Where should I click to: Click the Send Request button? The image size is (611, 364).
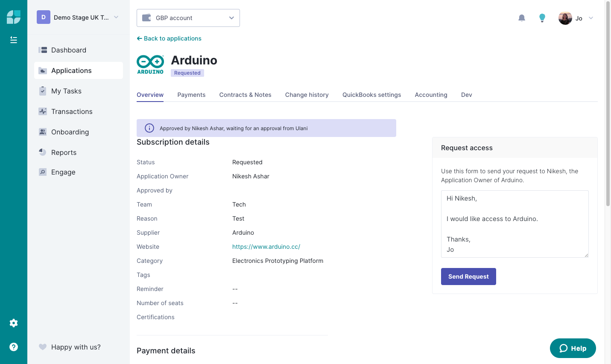(x=468, y=277)
